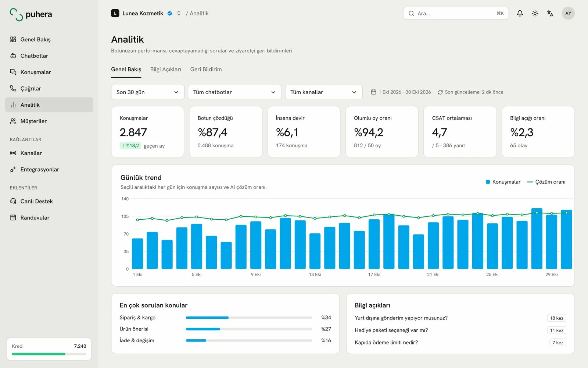Click calendar icon for date range
The image size is (588, 368).
[373, 92]
